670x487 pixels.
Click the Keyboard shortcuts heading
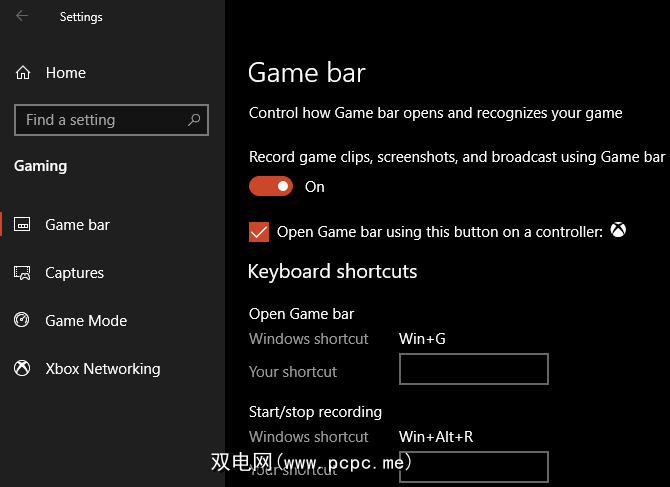pos(332,272)
